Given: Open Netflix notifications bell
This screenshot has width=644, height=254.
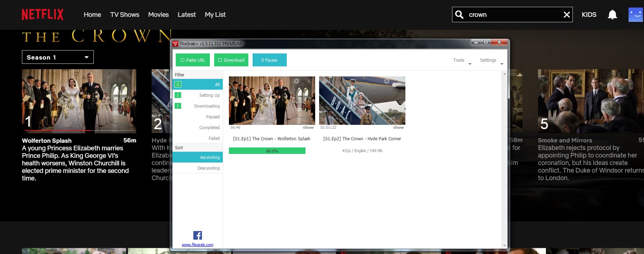Looking at the screenshot, I should click(612, 15).
